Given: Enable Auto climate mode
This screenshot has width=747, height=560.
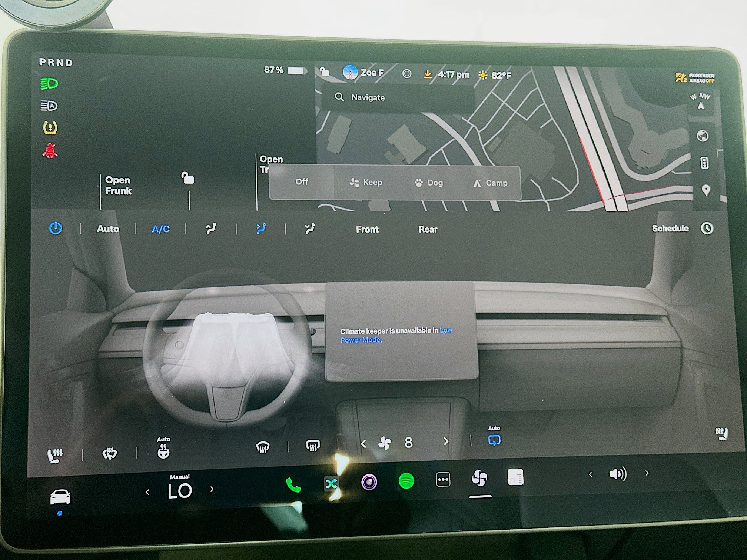Looking at the screenshot, I should coord(108,229).
